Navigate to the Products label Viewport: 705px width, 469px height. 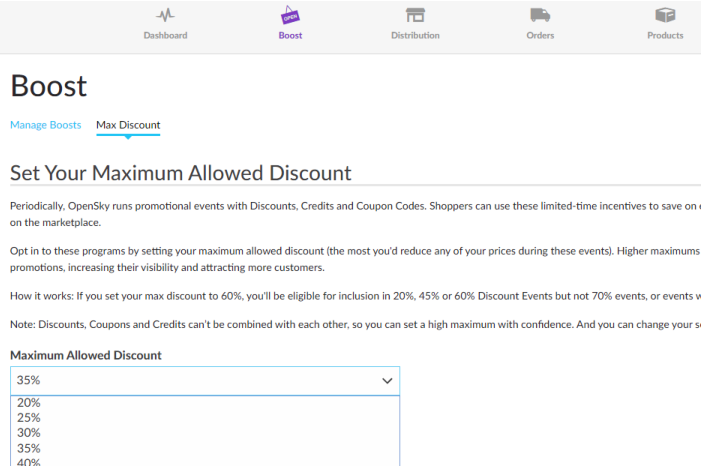point(665,36)
